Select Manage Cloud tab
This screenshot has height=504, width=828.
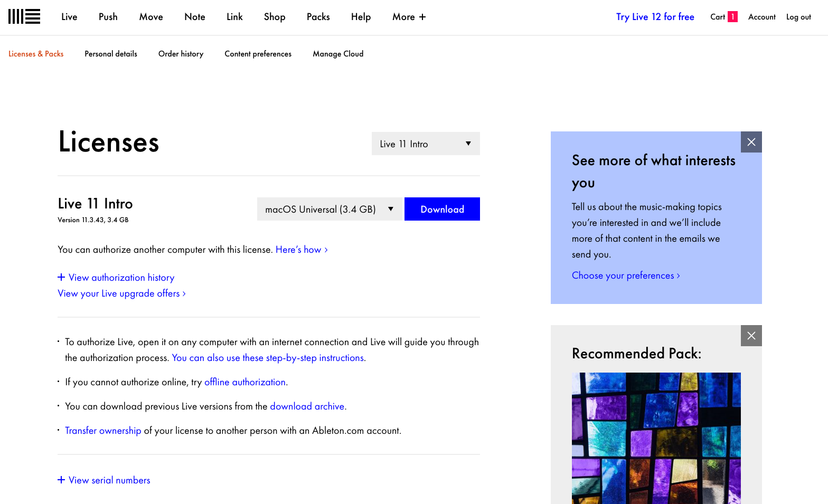pyautogui.click(x=338, y=54)
